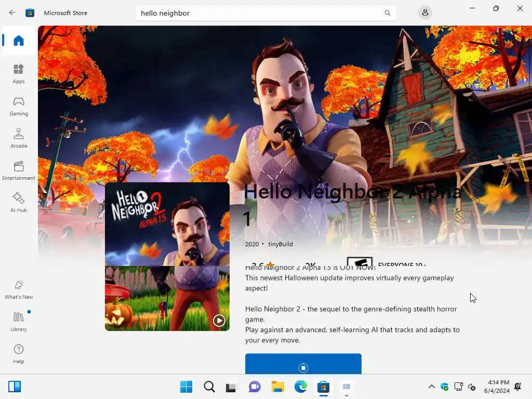This screenshot has width=532, height=399.
Task: Open the Windows Widgets taskbar icon
Action: [x=15, y=387]
